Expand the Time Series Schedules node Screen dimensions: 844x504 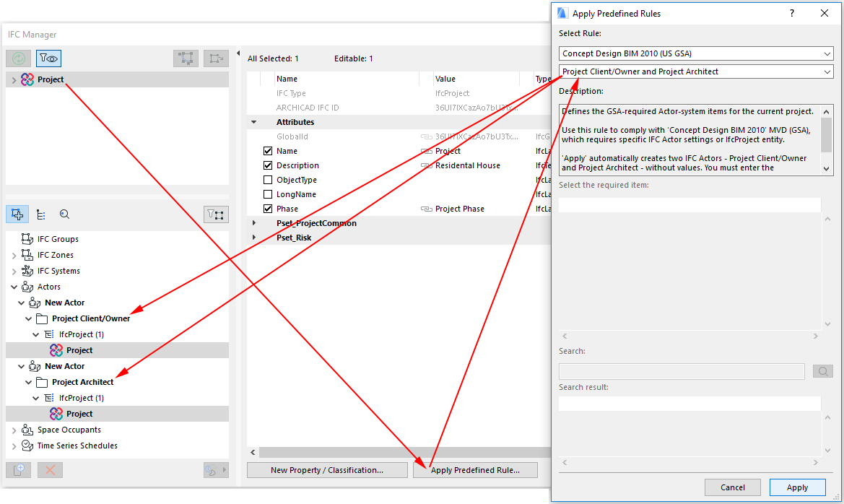pyautogui.click(x=14, y=446)
